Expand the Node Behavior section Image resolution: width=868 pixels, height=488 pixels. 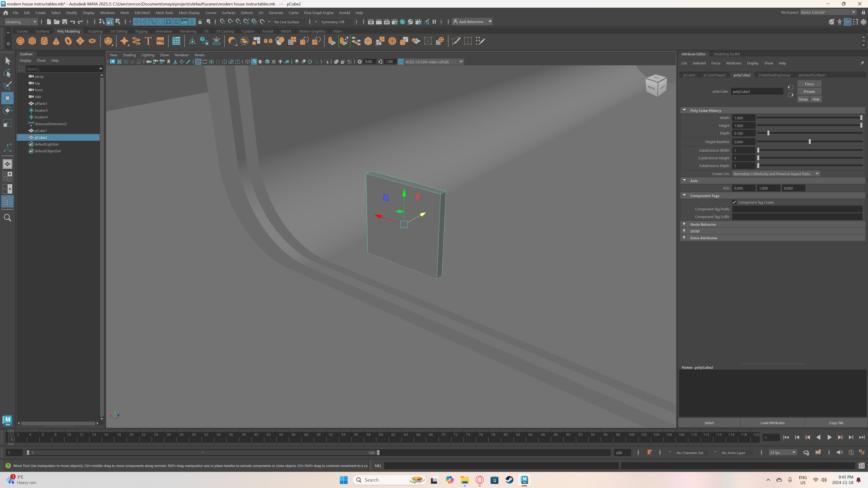(x=684, y=224)
